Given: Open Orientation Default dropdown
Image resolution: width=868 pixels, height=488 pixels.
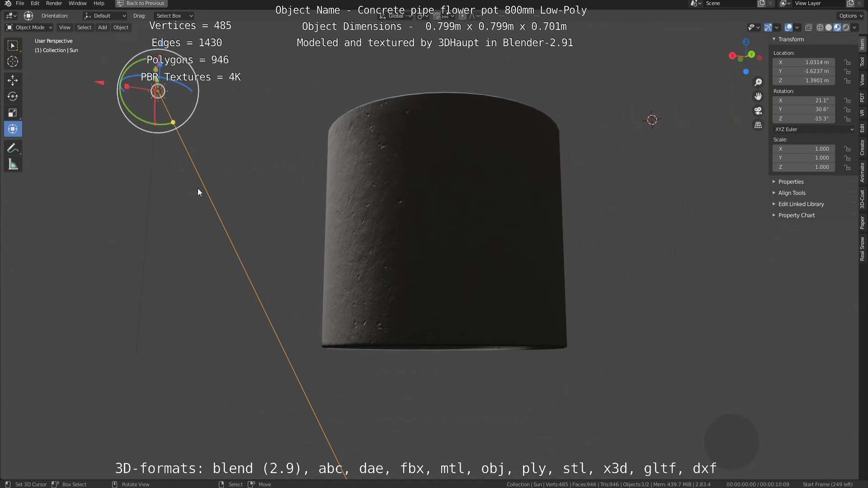Looking at the screenshot, I should 105,16.
